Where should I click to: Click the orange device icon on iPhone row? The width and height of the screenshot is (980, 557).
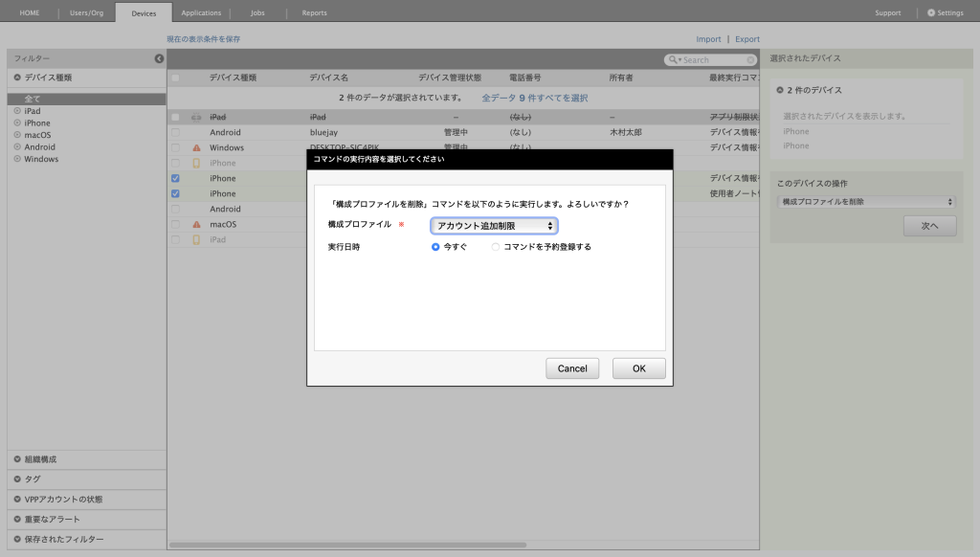(196, 164)
